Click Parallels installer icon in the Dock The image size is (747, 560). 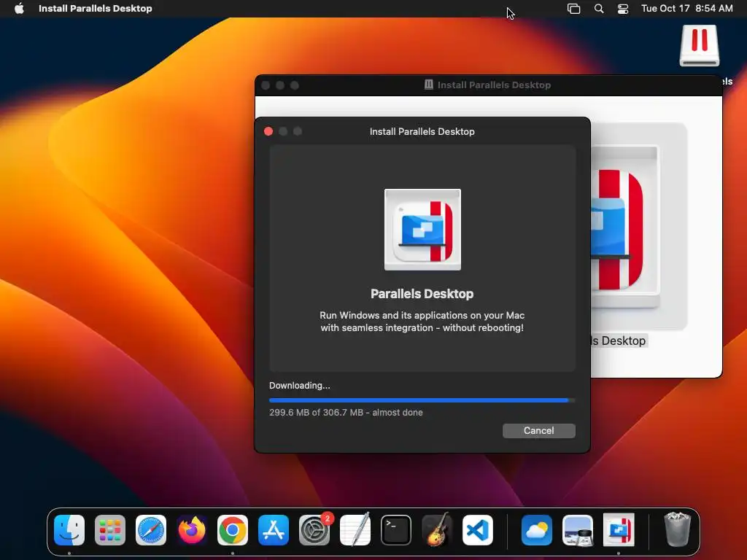[619, 530]
